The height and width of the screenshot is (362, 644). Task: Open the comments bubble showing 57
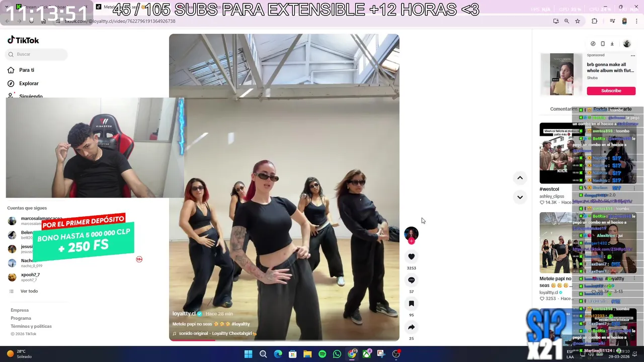tap(411, 280)
